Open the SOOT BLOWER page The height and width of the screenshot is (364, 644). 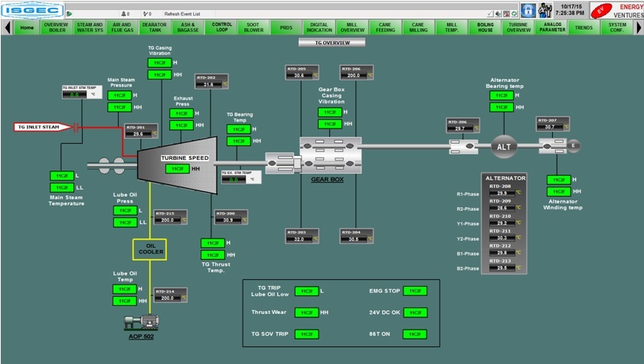253,28
